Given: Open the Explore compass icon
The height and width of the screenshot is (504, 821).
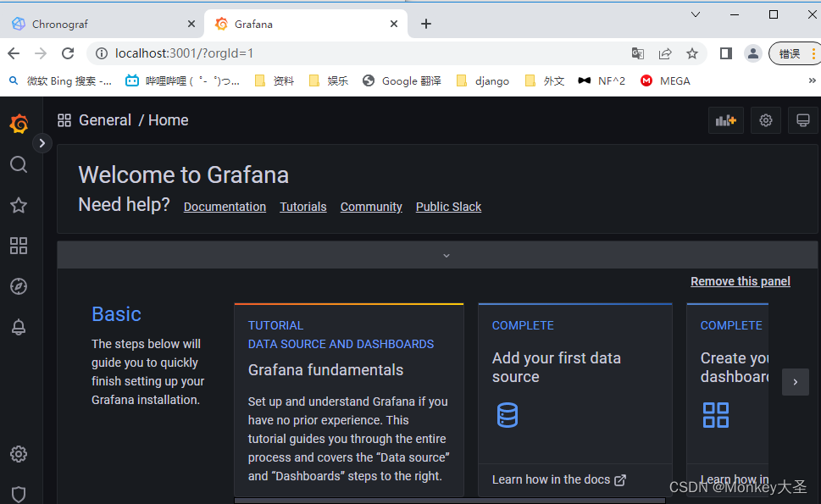Looking at the screenshot, I should point(19,286).
